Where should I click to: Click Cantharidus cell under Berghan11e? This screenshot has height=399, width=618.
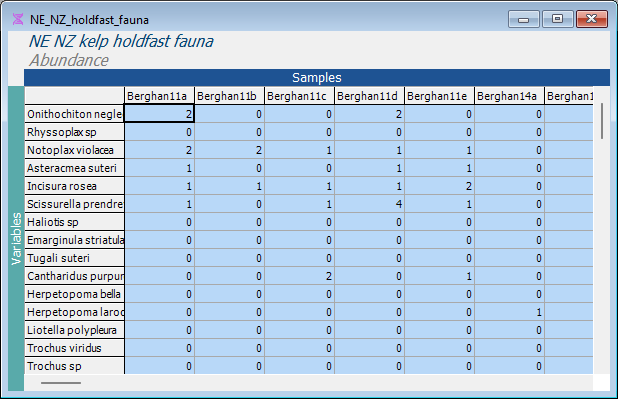[x=439, y=276]
